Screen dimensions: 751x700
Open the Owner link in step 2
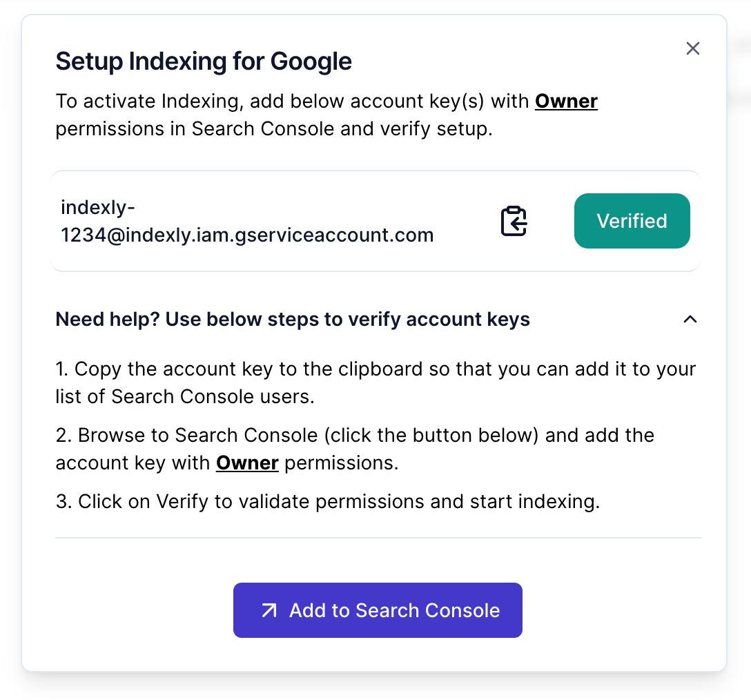[247, 463]
